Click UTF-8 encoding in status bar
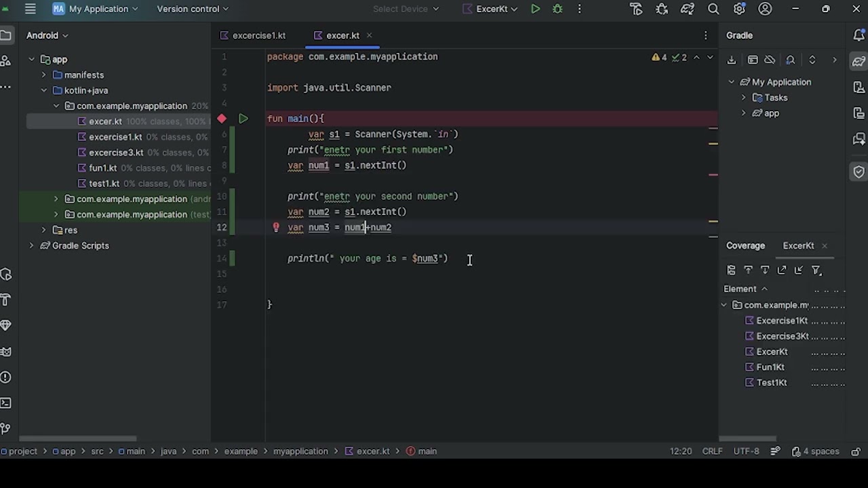 (x=746, y=451)
